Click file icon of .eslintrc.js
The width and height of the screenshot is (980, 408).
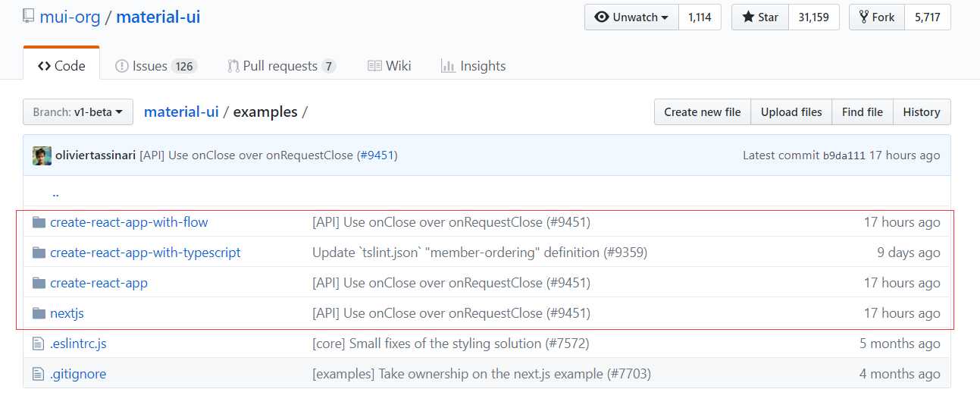pos(39,344)
